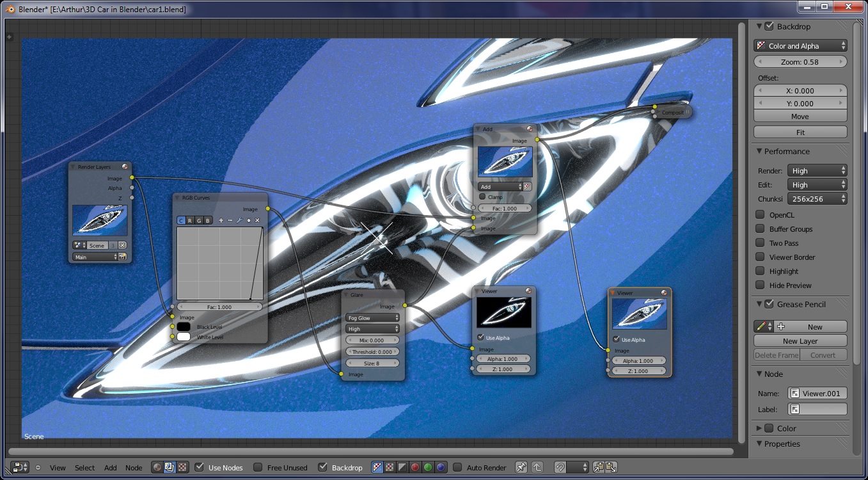The width and height of the screenshot is (868, 480).
Task: Show backdrop Color and Alpha channel icon
Action: pos(377,467)
